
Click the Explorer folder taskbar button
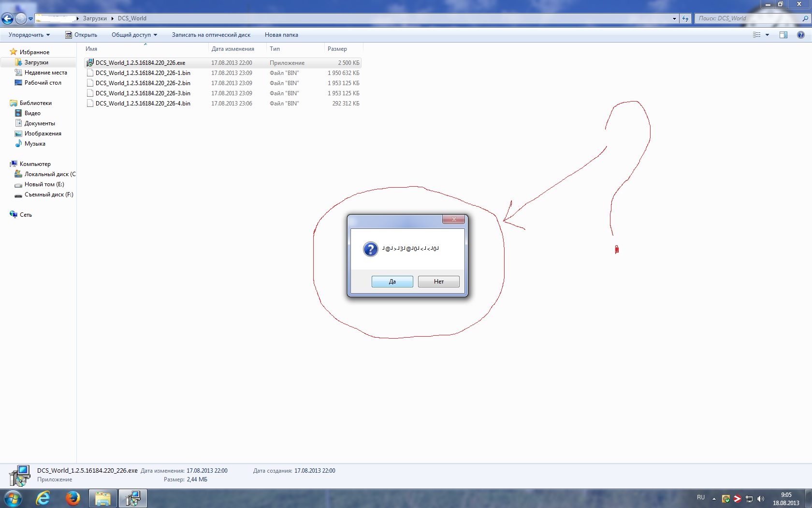[x=103, y=498]
